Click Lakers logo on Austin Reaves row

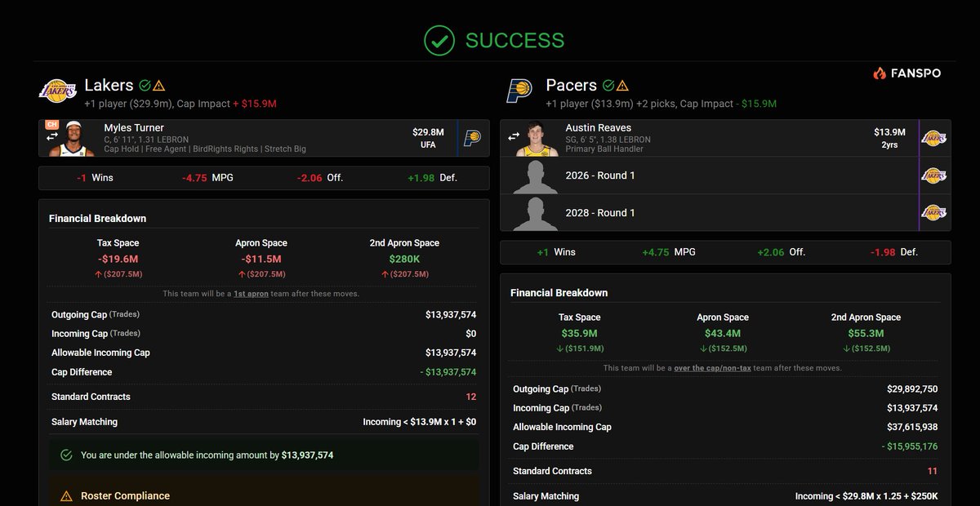(934, 138)
